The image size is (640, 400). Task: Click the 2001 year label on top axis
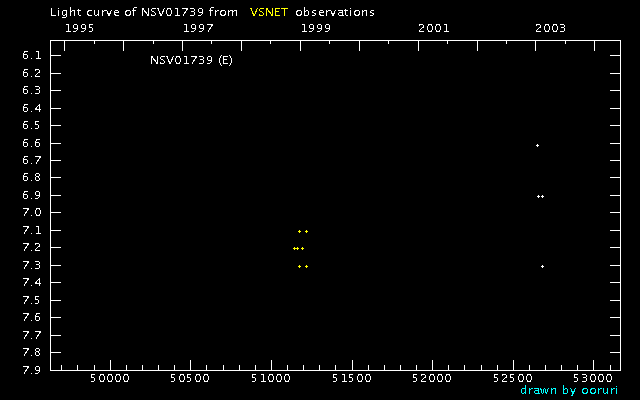tap(433, 28)
